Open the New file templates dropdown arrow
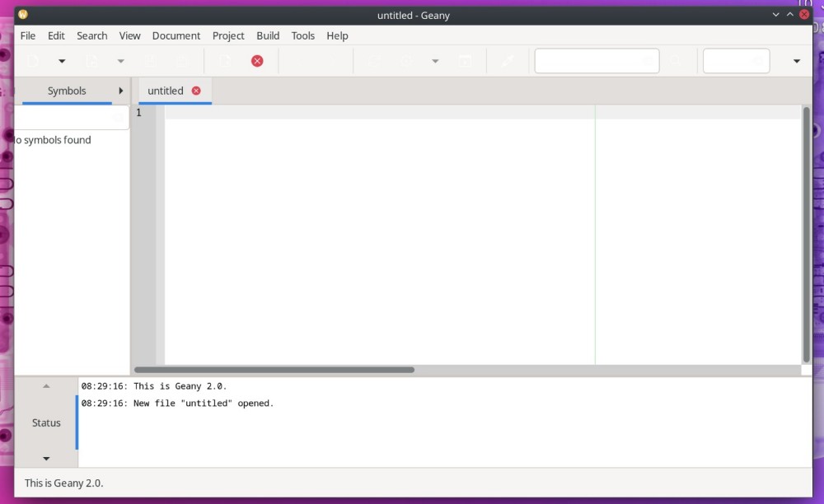Image resolution: width=824 pixels, height=504 pixels. pyautogui.click(x=62, y=61)
